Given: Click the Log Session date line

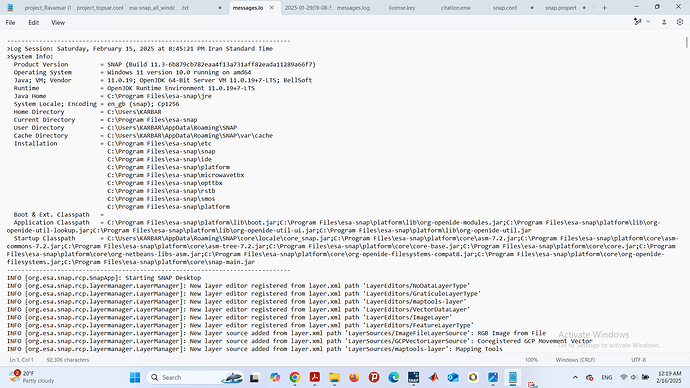Looking at the screenshot, I should (x=140, y=48).
